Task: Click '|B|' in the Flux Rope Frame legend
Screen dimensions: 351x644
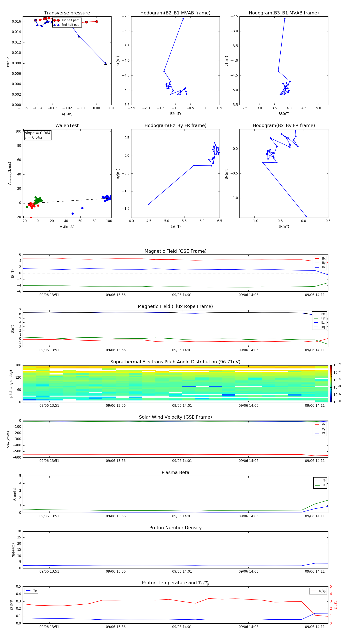Action: coord(323,327)
